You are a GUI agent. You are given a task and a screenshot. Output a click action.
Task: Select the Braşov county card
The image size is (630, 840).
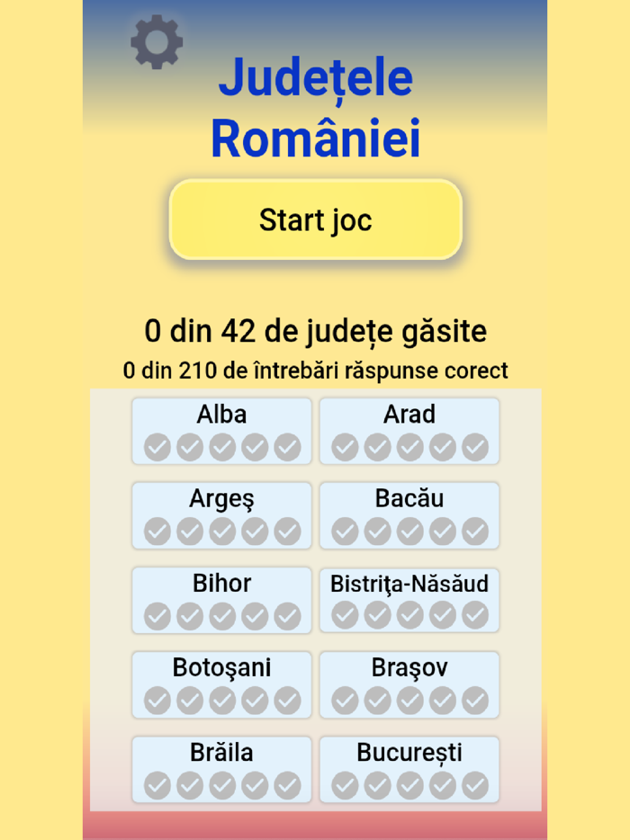pos(409,684)
